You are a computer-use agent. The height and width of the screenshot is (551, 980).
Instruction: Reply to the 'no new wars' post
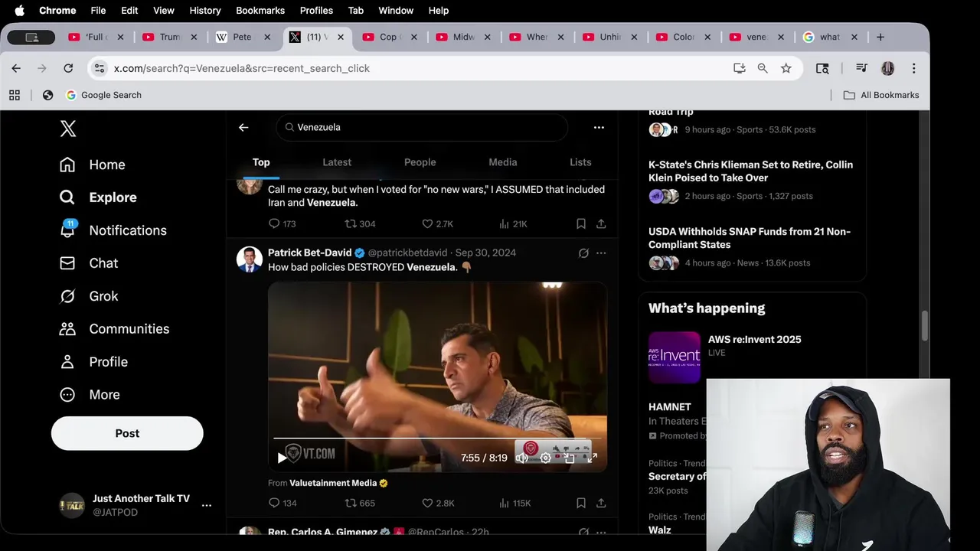(x=281, y=224)
